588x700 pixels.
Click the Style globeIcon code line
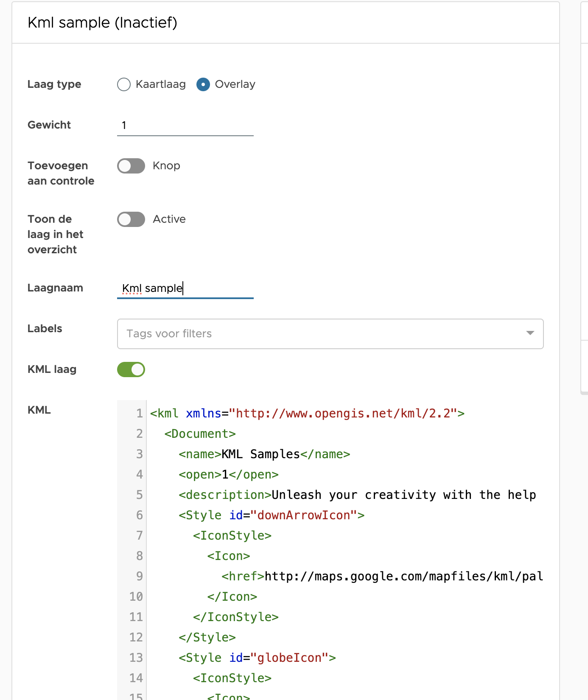pyautogui.click(x=257, y=658)
